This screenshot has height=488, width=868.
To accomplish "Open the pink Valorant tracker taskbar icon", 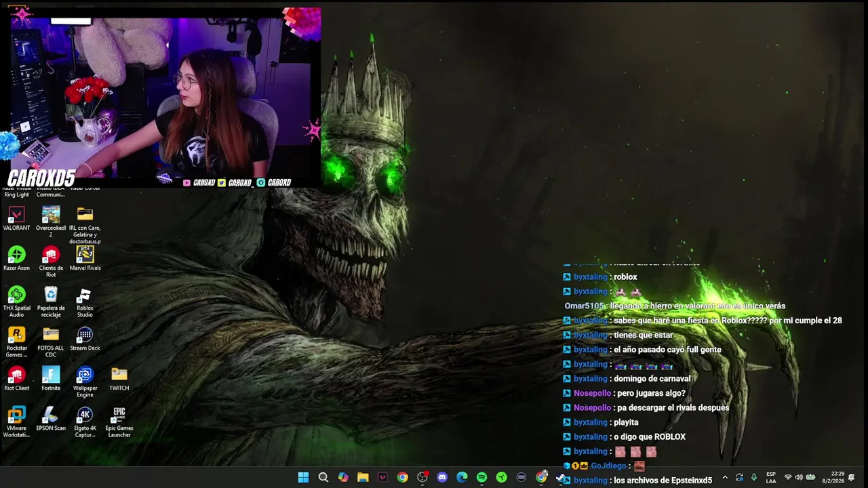I will [382, 477].
